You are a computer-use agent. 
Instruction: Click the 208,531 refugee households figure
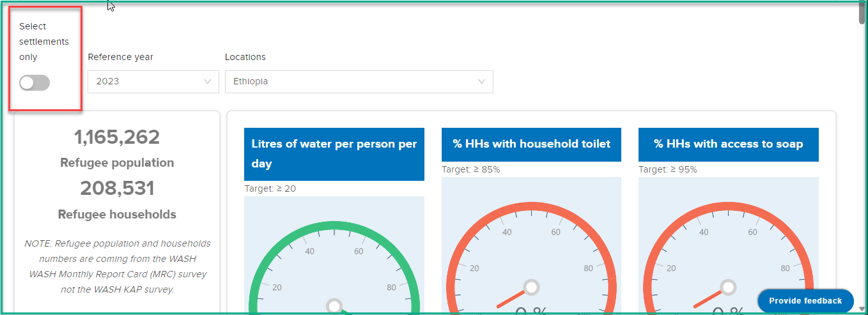[x=117, y=188]
